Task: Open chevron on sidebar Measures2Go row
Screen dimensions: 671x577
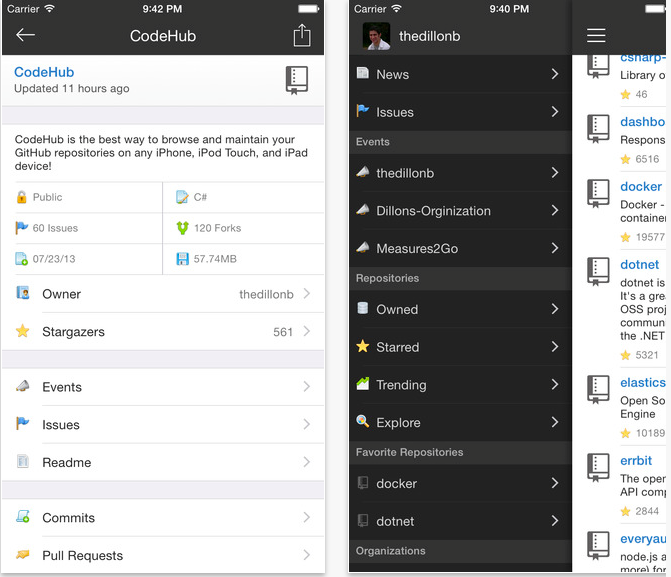Action: click(555, 248)
